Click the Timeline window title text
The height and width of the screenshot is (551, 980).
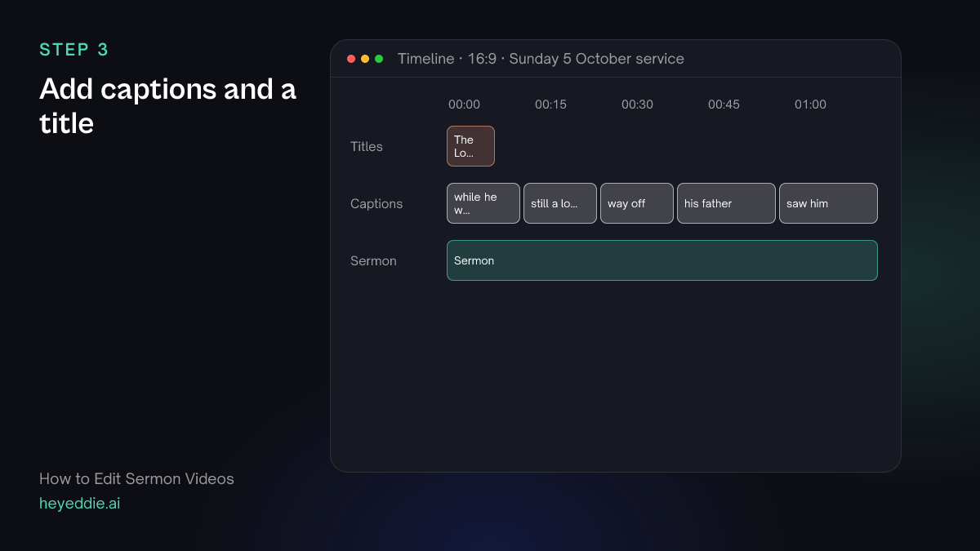coord(541,59)
